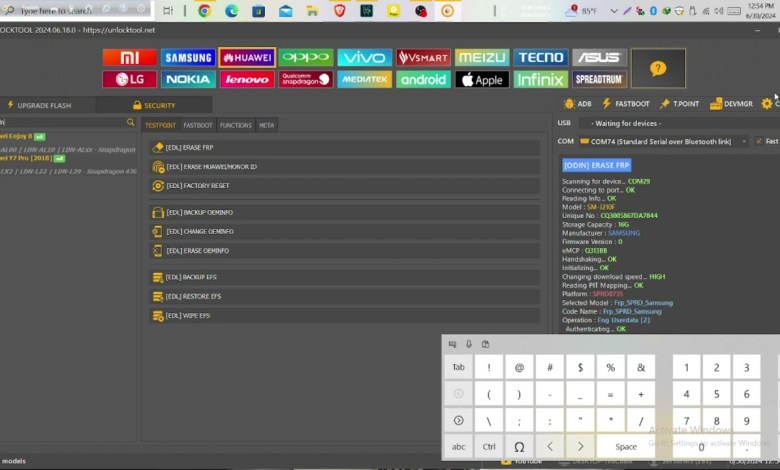This screenshot has width=780, height=470.
Task: Select the LG brand logo
Action: click(x=129, y=79)
